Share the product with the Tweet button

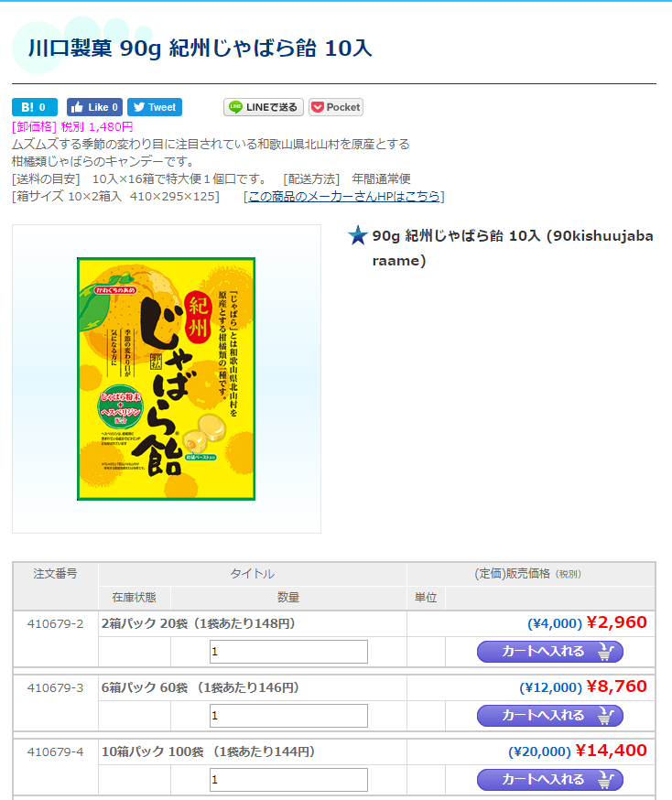click(x=155, y=107)
